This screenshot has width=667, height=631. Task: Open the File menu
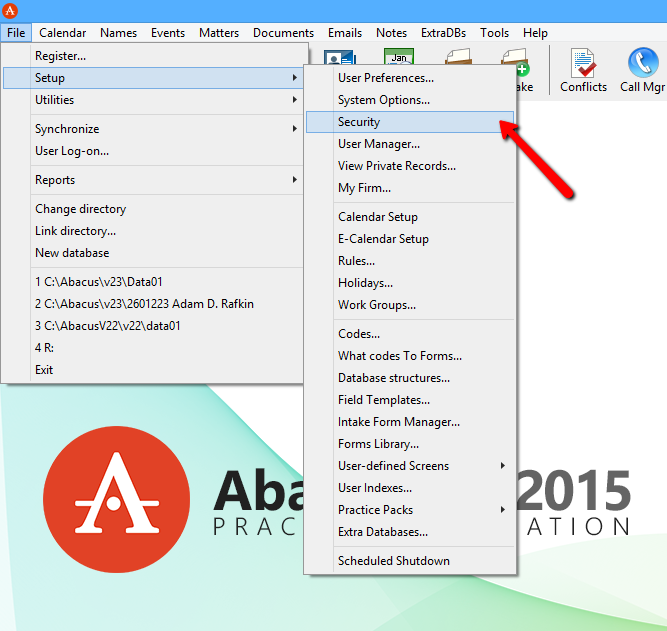point(16,33)
